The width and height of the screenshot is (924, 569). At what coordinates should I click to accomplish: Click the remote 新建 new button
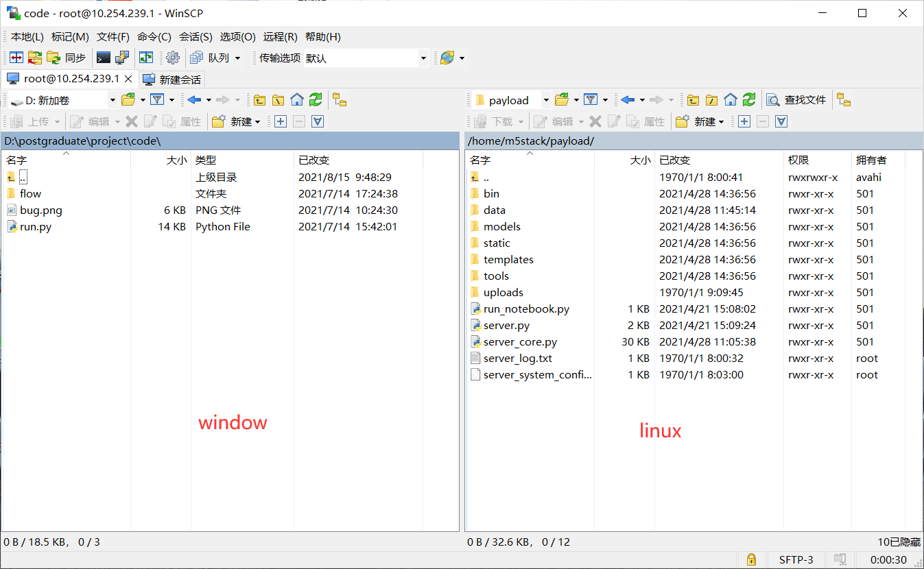click(700, 121)
